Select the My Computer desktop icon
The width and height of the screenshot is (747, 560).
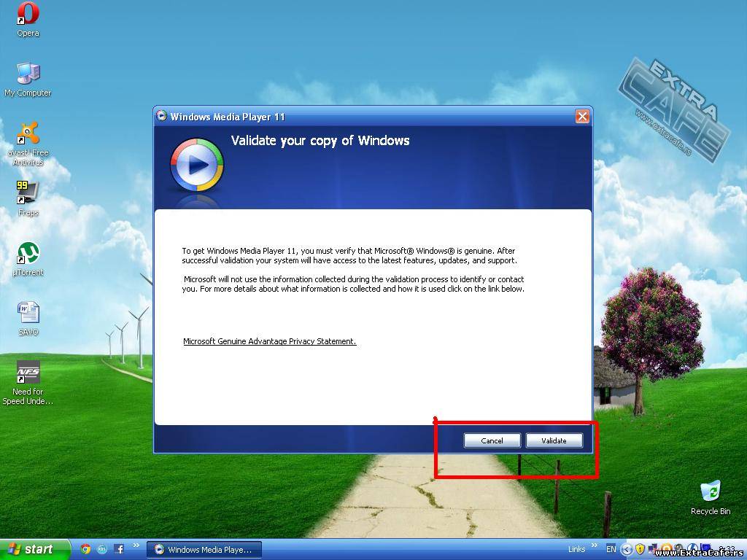click(x=28, y=79)
